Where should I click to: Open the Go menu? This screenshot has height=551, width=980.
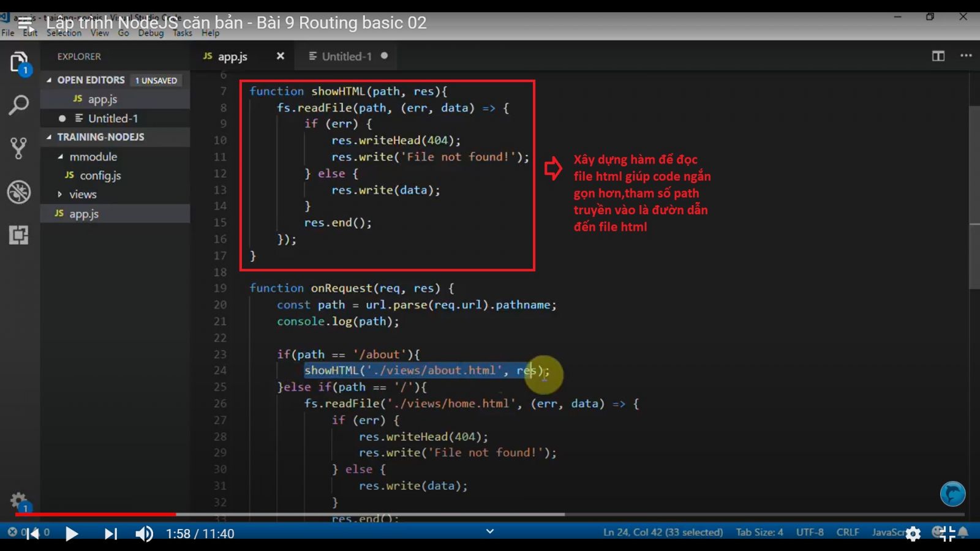[123, 33]
